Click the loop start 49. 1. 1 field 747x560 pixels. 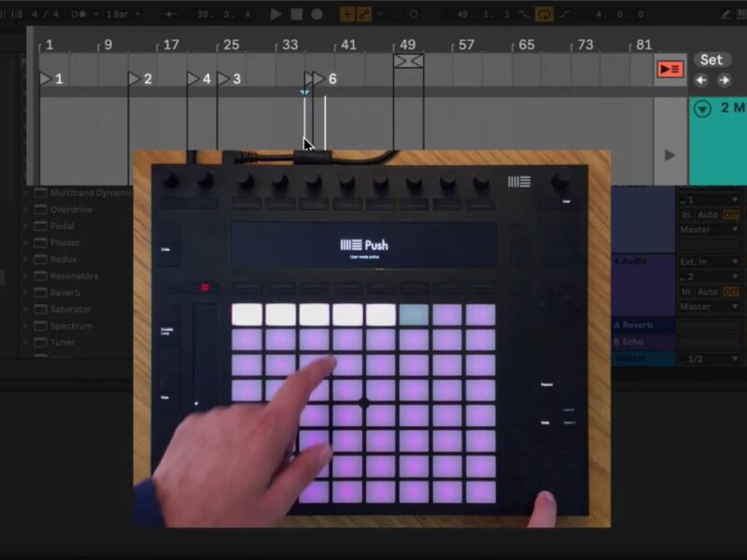483,14
